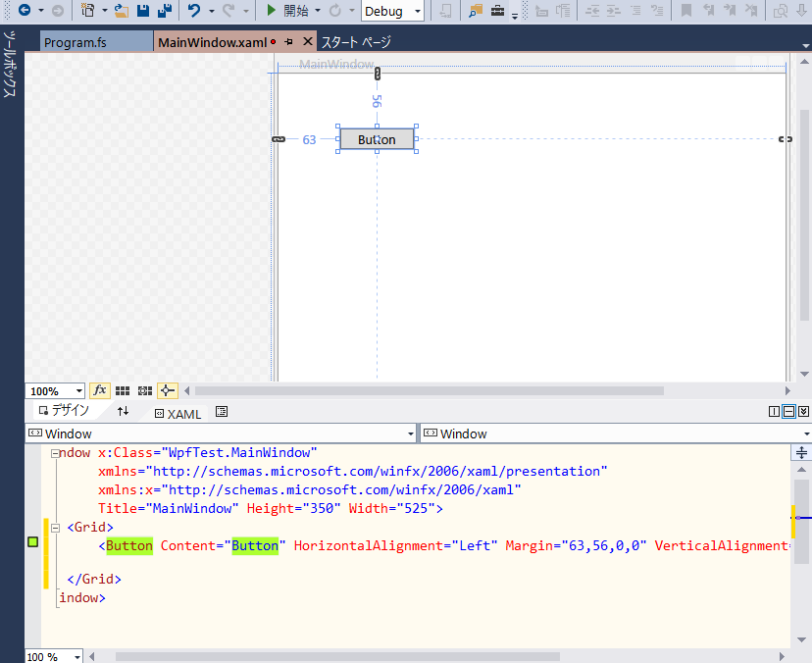
Task: Click the Open File folder icon
Action: (x=122, y=11)
